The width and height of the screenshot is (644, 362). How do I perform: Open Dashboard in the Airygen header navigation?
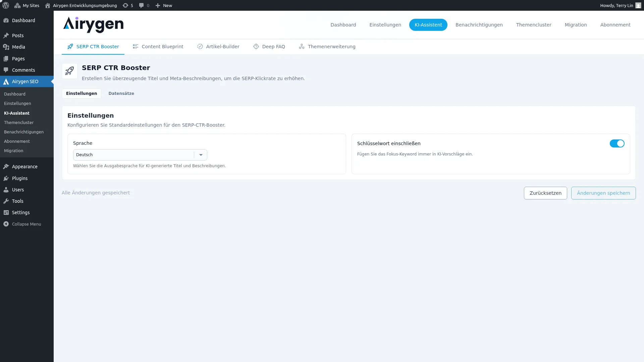coord(343,25)
